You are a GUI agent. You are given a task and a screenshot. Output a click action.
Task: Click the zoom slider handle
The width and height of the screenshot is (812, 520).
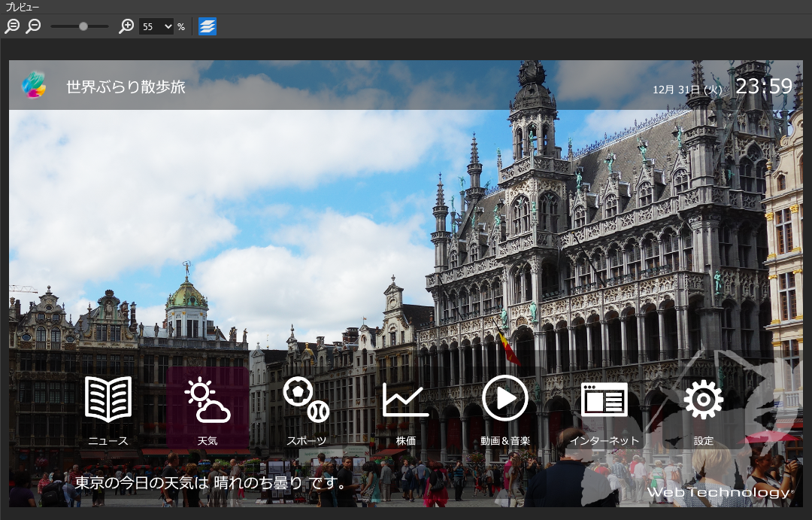(x=83, y=26)
